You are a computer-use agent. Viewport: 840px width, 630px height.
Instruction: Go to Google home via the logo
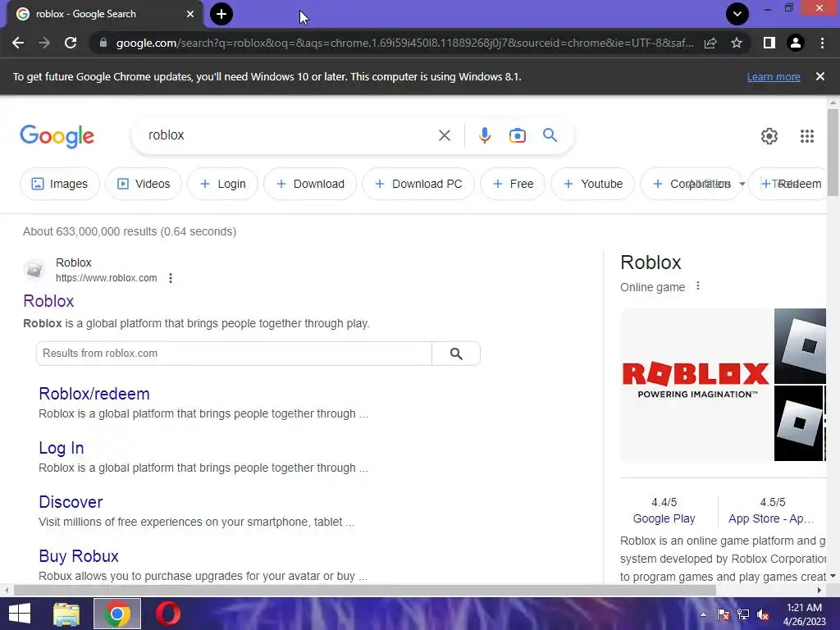click(x=57, y=136)
